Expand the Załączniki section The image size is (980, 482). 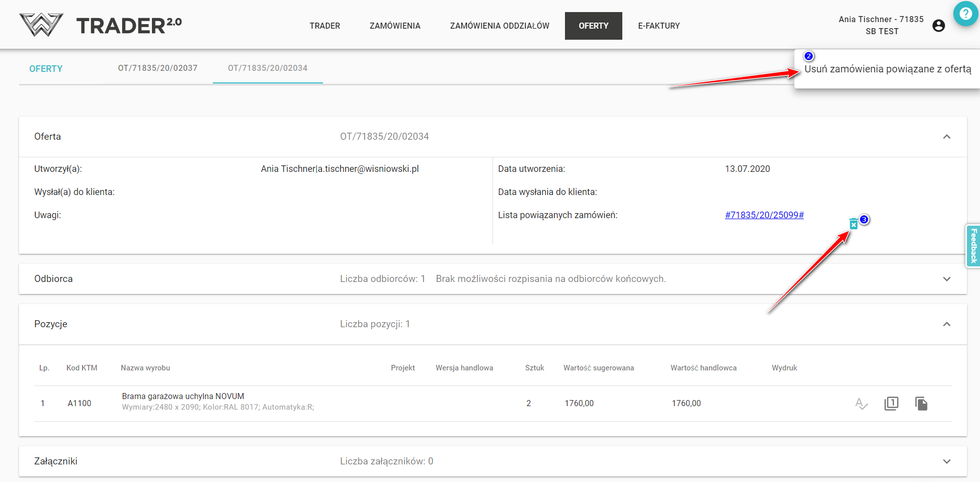[946, 461]
